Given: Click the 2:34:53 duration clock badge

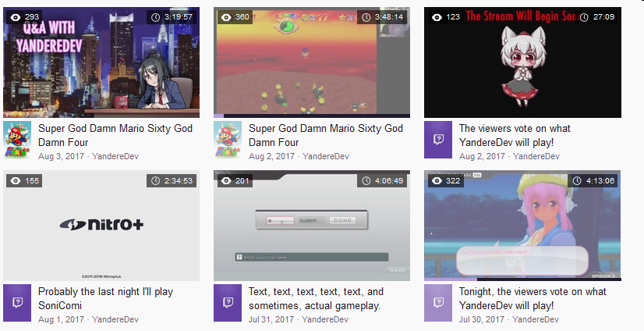Looking at the screenshot, I should pos(172,180).
